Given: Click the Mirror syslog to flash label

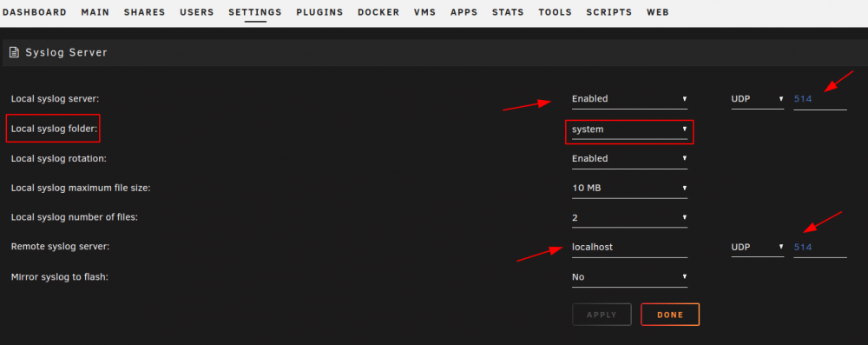Looking at the screenshot, I should (59, 276).
